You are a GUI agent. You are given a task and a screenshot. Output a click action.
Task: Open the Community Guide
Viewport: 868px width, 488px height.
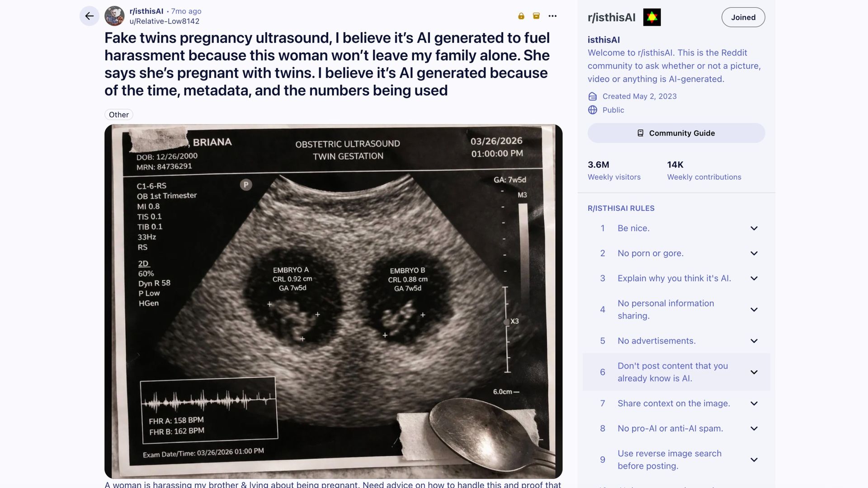tap(676, 133)
